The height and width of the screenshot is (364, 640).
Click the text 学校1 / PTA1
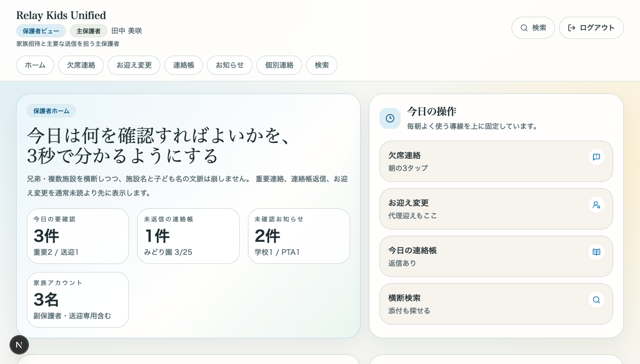click(x=277, y=252)
